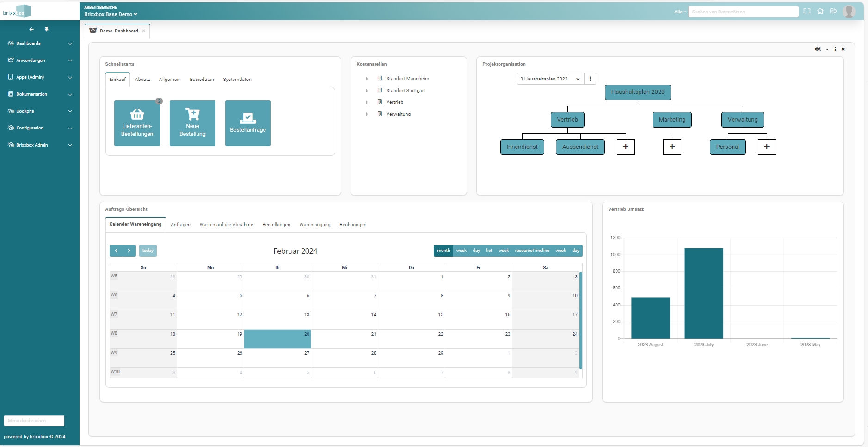
Task: Click the 2023 August bar in Vertrieb Umsatz
Action: [651, 318]
